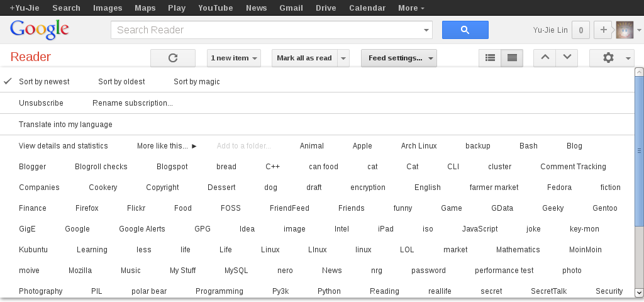This screenshot has height=302, width=644.
Task: Click Mark all as read button
Action: [304, 58]
